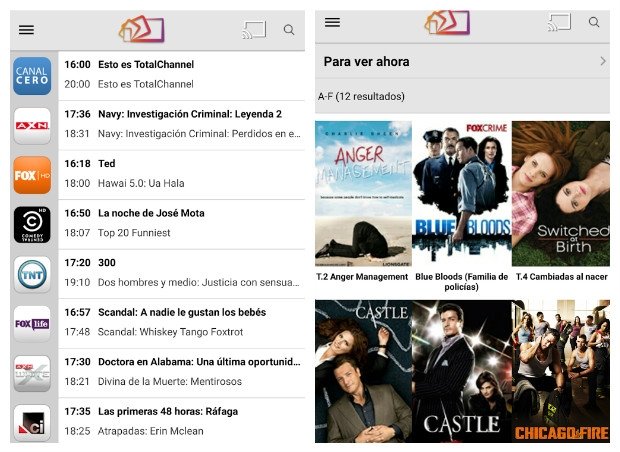The width and height of the screenshot is (620, 452).
Task: Select AXN White channel icon
Action: pyautogui.click(x=32, y=373)
